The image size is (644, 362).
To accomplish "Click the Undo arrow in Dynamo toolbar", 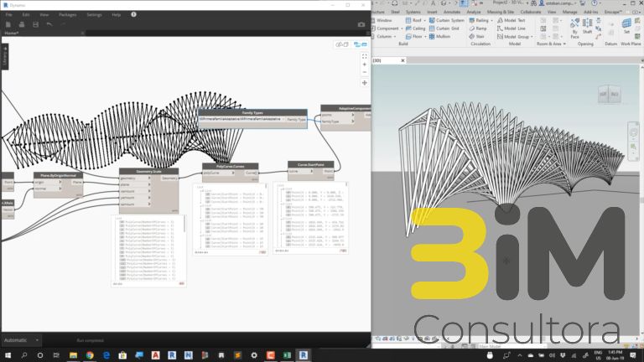I will [x=49, y=24].
